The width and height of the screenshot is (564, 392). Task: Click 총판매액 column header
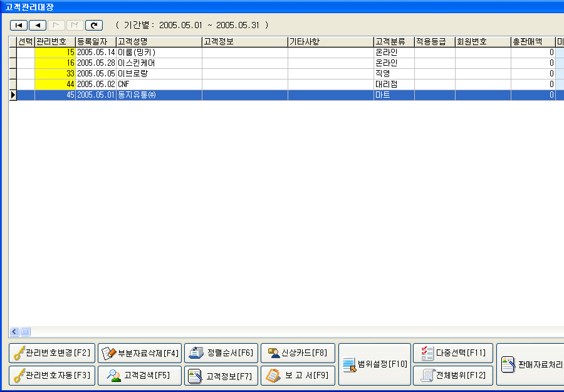[533, 42]
